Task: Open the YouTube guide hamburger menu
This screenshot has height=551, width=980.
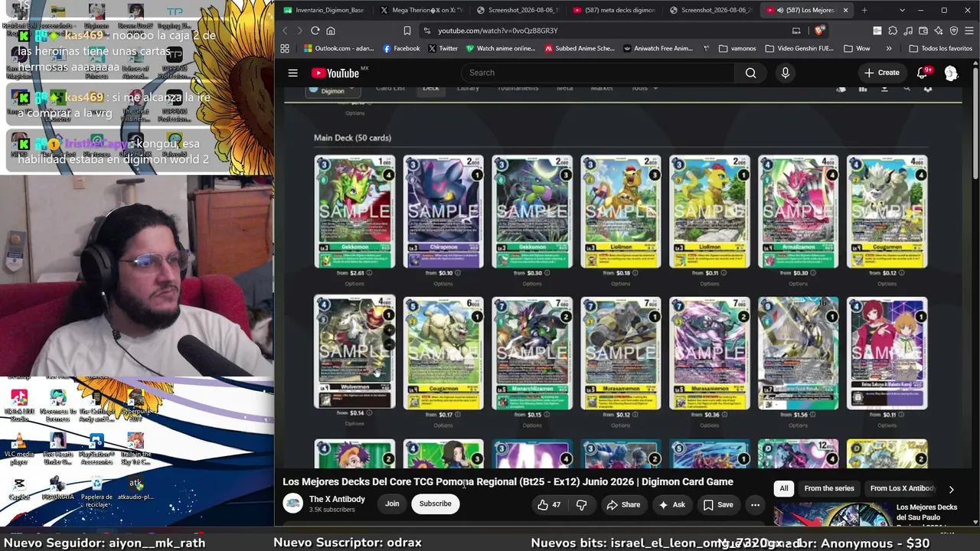Action: (x=292, y=73)
